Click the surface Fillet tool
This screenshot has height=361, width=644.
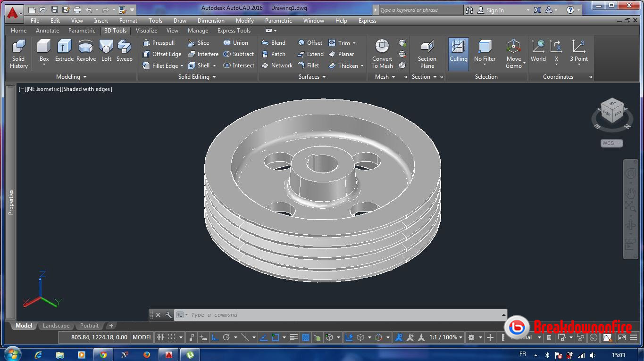pos(308,66)
